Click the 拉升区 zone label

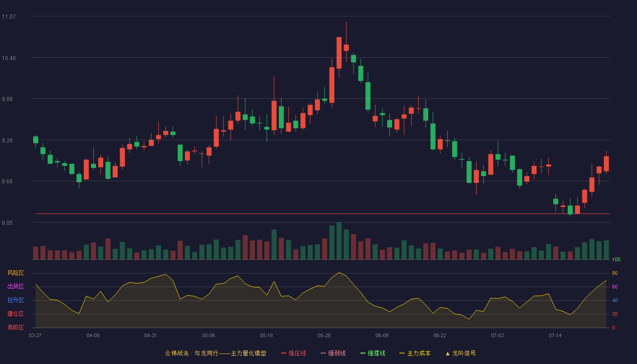15,300
